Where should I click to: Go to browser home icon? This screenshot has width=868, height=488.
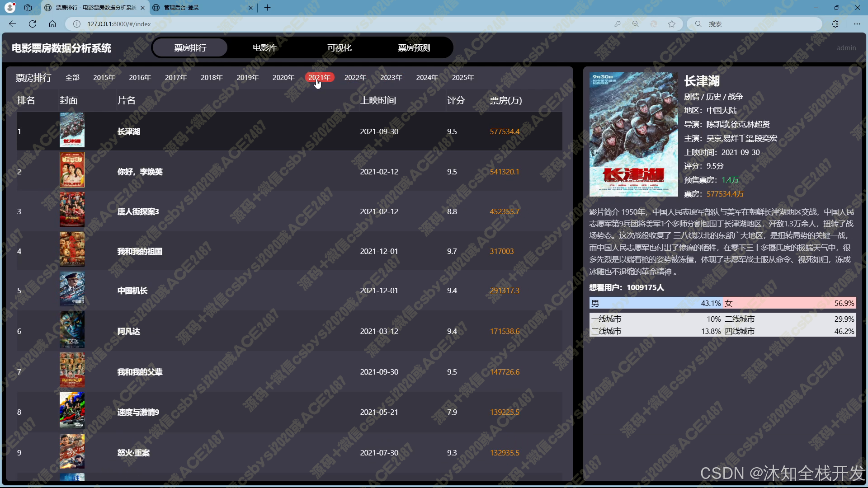pyautogui.click(x=52, y=24)
